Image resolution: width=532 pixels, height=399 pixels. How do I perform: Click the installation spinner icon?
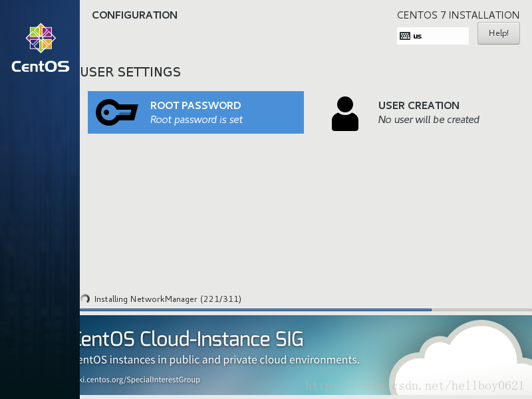(x=85, y=299)
